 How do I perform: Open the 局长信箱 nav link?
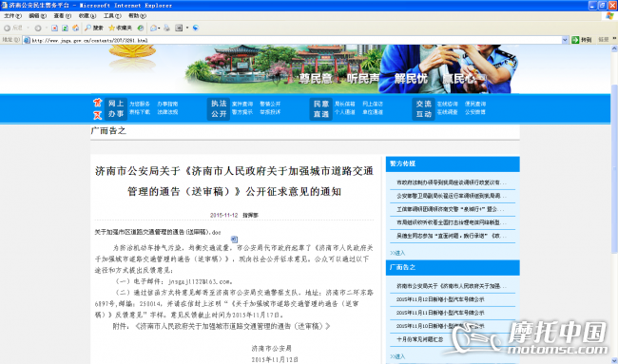pyautogui.click(x=345, y=104)
